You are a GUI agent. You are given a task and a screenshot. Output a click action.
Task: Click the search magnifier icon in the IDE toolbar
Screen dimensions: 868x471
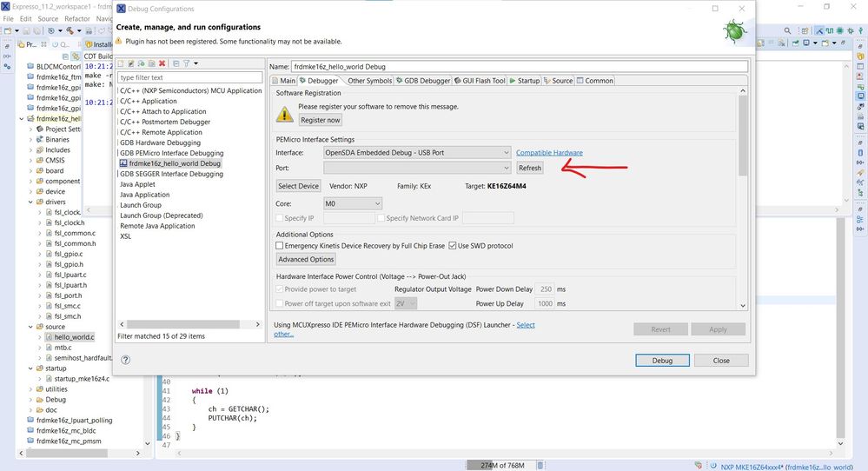click(787, 31)
